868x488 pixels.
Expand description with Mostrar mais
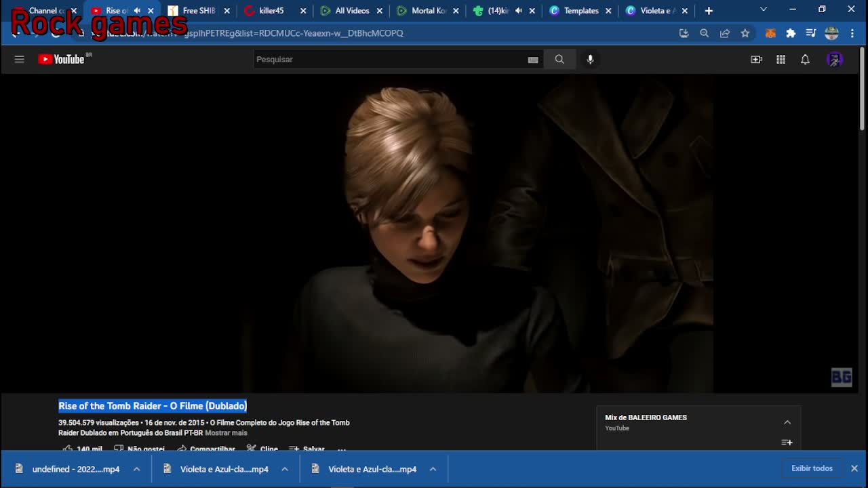coord(226,433)
